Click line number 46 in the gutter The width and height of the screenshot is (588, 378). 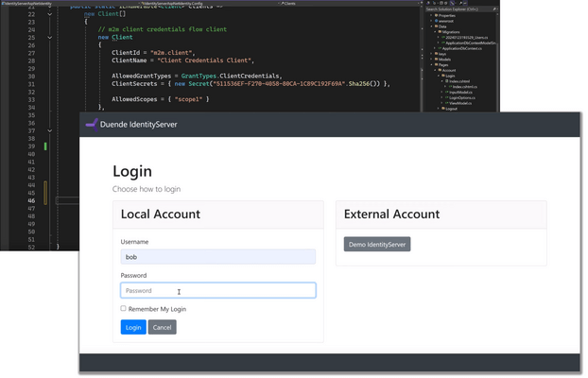tap(31, 200)
